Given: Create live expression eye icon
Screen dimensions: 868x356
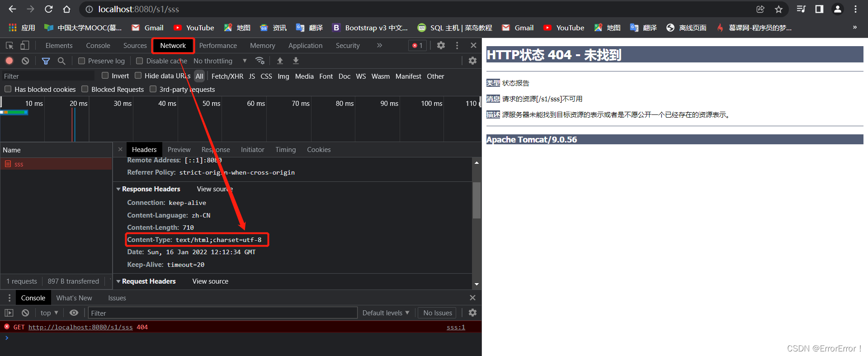Looking at the screenshot, I should 74,313.
